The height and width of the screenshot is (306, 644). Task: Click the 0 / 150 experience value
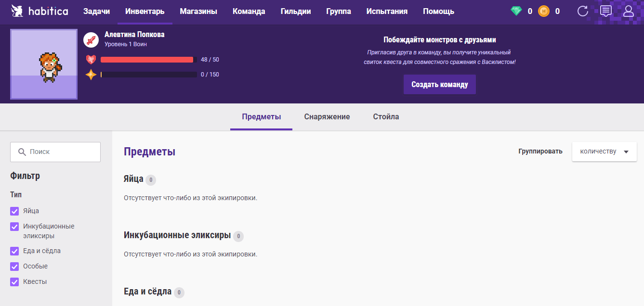(x=210, y=75)
